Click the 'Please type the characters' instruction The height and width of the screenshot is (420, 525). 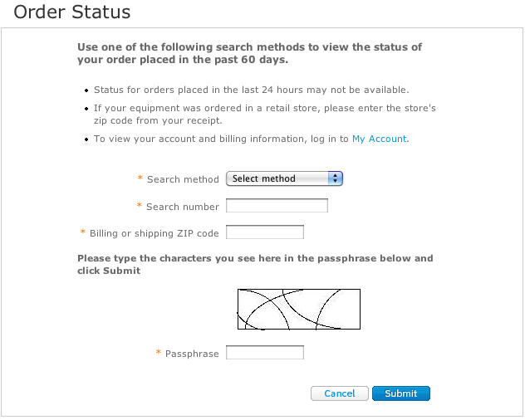coord(255,265)
